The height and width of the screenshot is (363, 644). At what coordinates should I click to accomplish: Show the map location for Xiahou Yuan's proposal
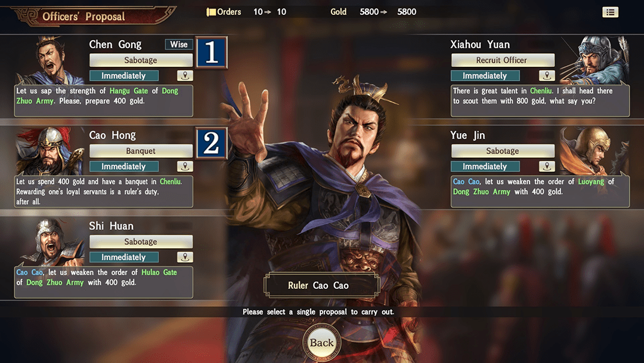[x=547, y=76]
